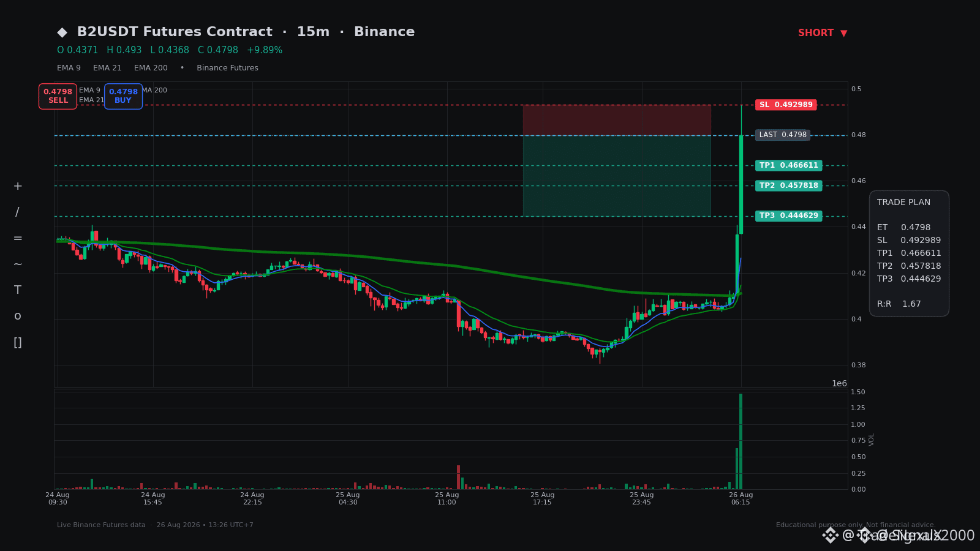Click the green take-profit zone on the chart

pyautogui.click(x=617, y=176)
